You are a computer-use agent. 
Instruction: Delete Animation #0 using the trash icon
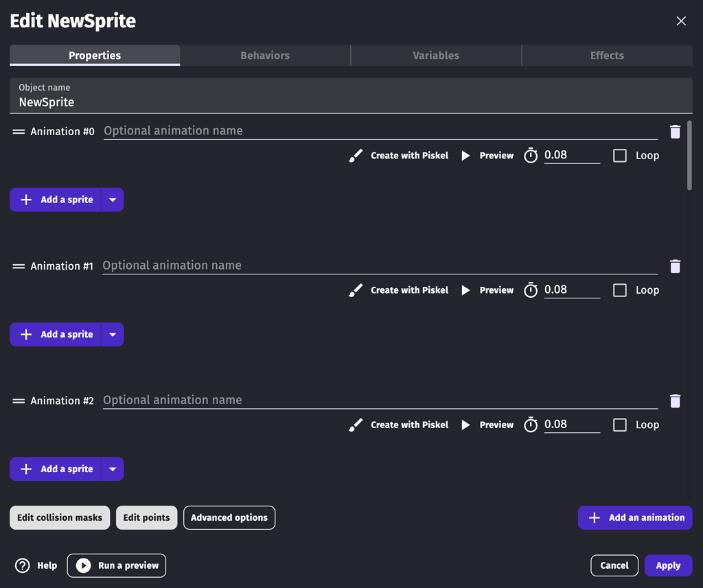pos(675,131)
